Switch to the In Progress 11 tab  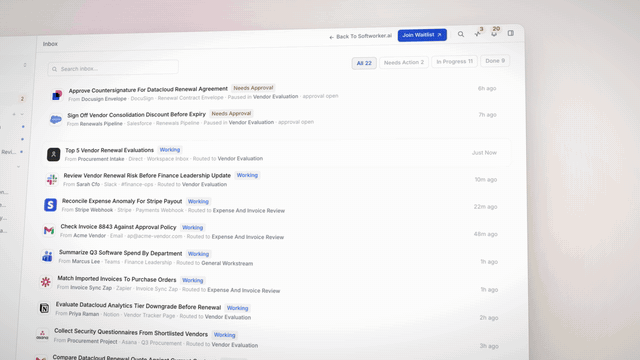click(454, 62)
